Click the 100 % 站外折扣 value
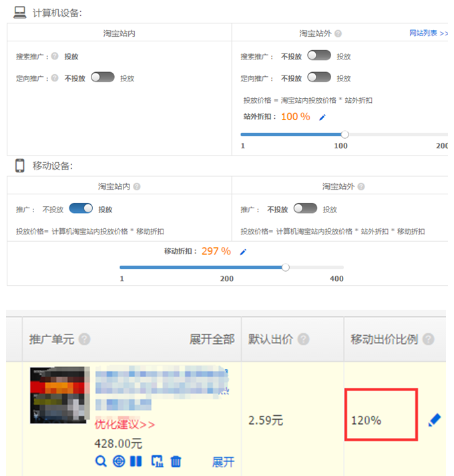Image resolution: width=454 pixels, height=476 pixels. coord(296,117)
